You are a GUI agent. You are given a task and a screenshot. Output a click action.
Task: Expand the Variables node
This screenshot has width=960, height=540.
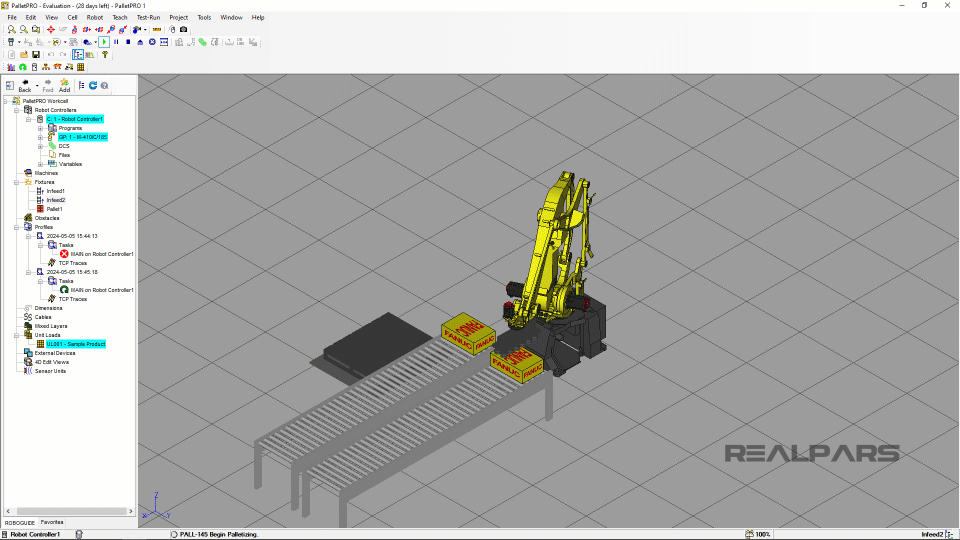click(x=40, y=164)
